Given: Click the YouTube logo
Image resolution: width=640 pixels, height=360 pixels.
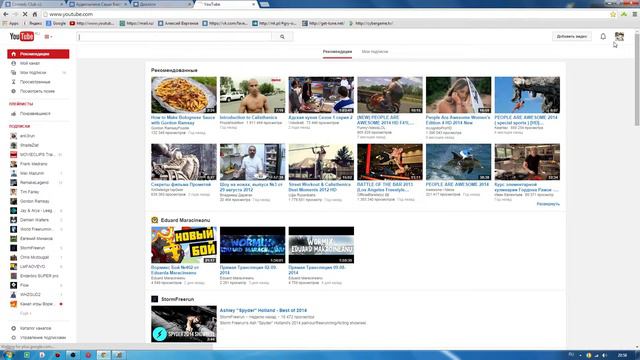Looking at the screenshot, I should pyautogui.click(x=22, y=36).
